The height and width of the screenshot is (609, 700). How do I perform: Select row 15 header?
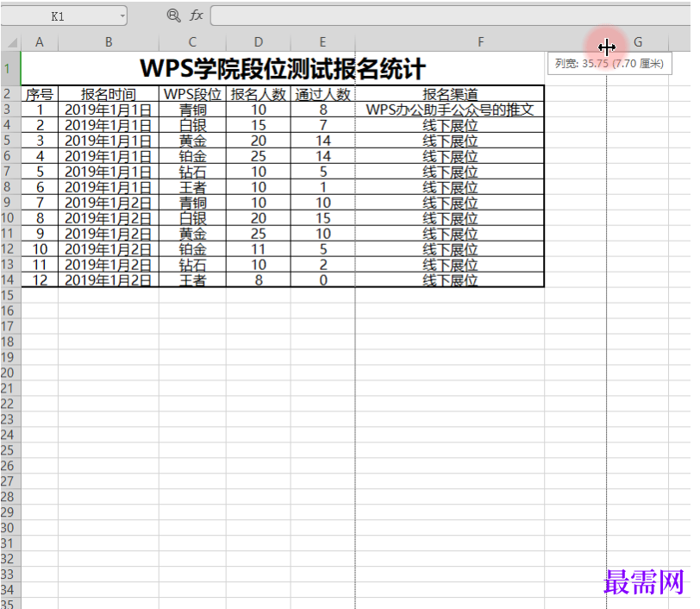point(10,295)
